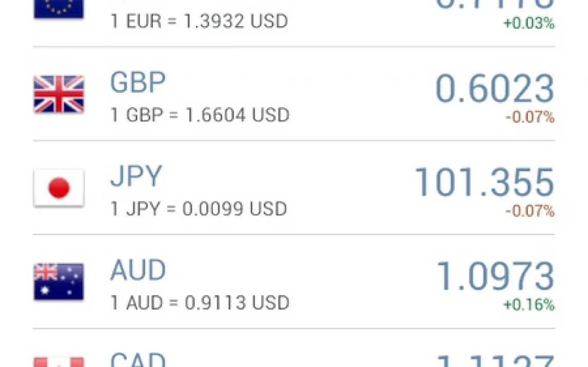This screenshot has width=588, height=367.
Task: Select the CAD currency label
Action: pos(138,360)
